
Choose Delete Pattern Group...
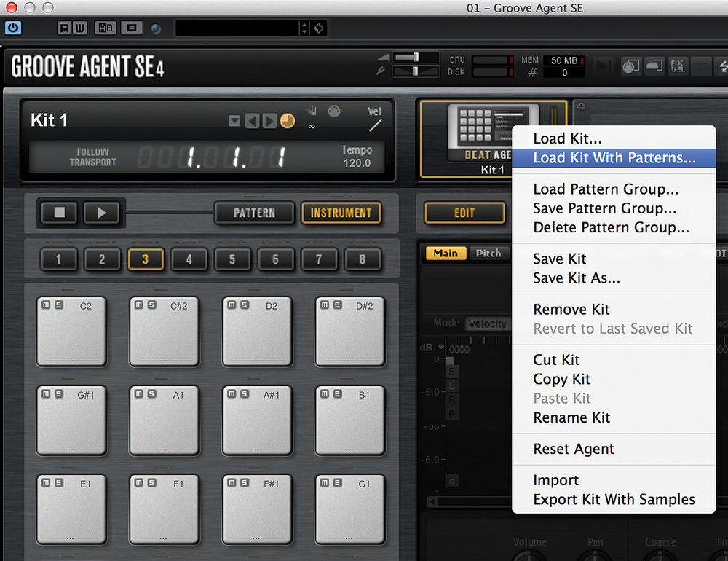[x=613, y=227]
